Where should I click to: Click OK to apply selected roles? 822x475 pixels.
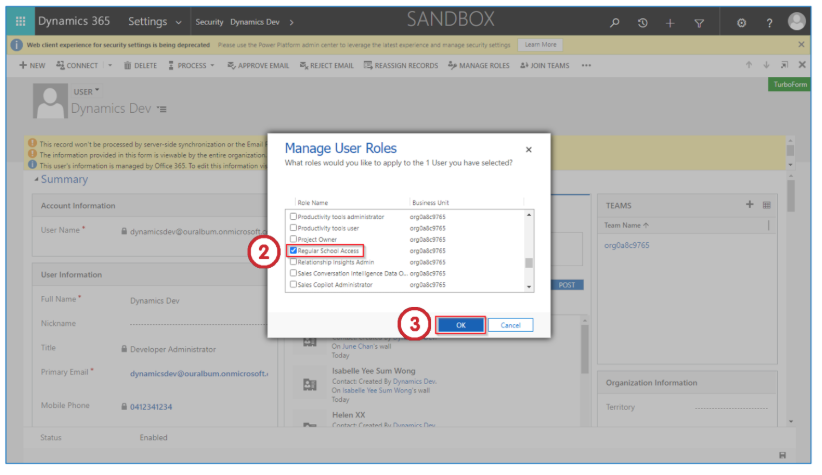click(x=460, y=325)
